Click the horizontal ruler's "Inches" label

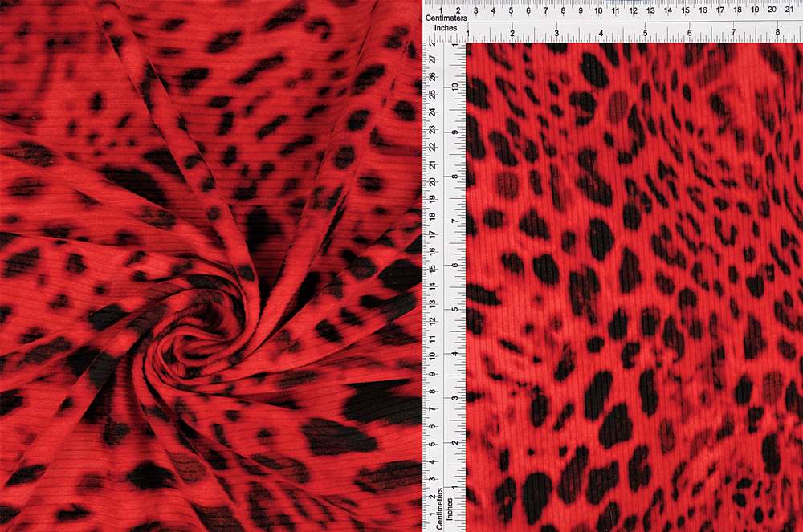click(x=446, y=27)
